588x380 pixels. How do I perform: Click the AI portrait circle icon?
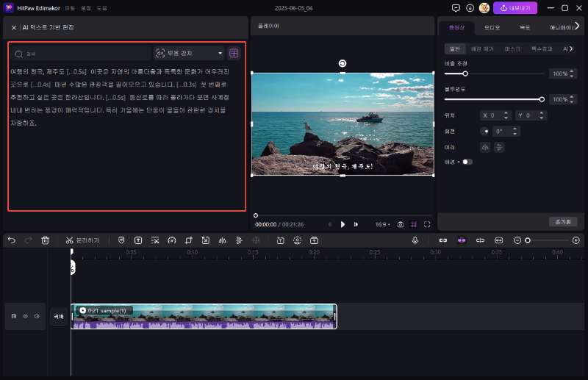coord(298,240)
